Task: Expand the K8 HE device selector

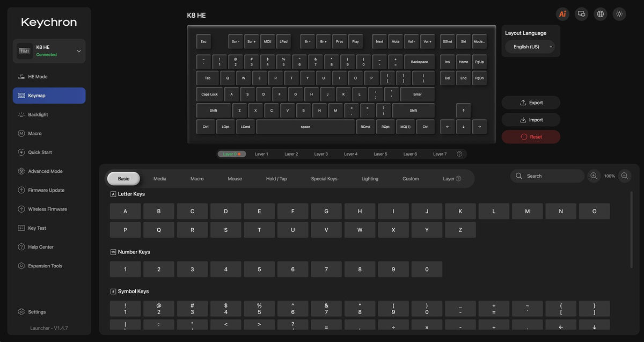Action: 49,51
